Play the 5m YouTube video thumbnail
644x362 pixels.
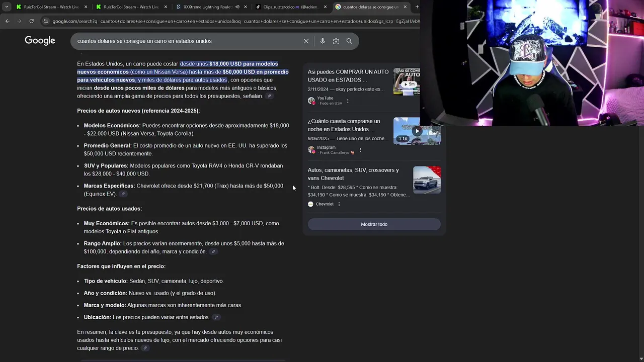(x=407, y=81)
